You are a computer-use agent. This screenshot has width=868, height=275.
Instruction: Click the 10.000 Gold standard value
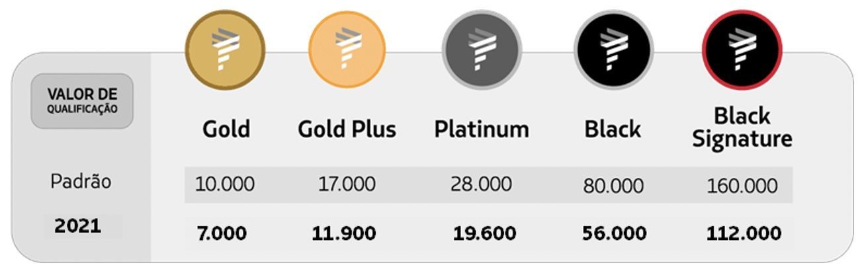coord(225,184)
